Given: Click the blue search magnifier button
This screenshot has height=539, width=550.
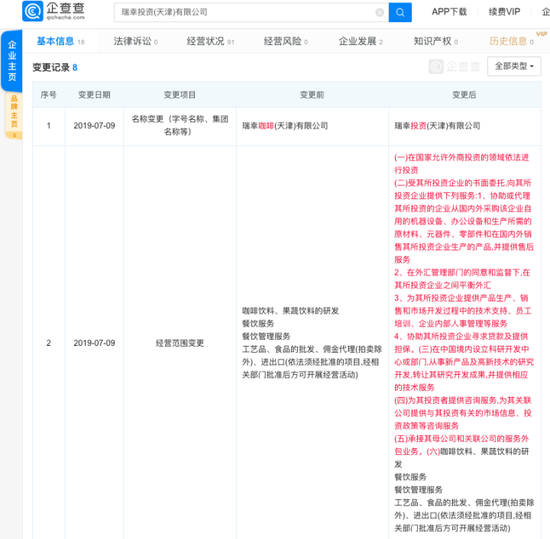Looking at the screenshot, I should pos(400,13).
